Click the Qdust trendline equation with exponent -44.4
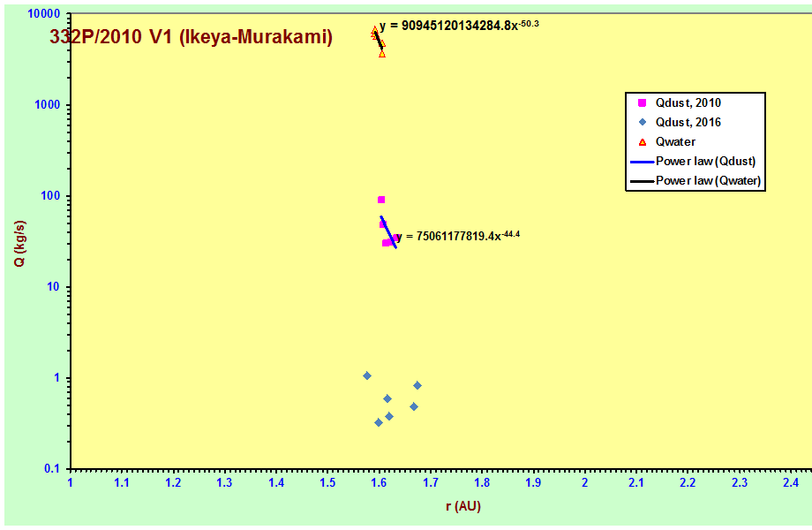The image size is (812, 530). click(458, 236)
